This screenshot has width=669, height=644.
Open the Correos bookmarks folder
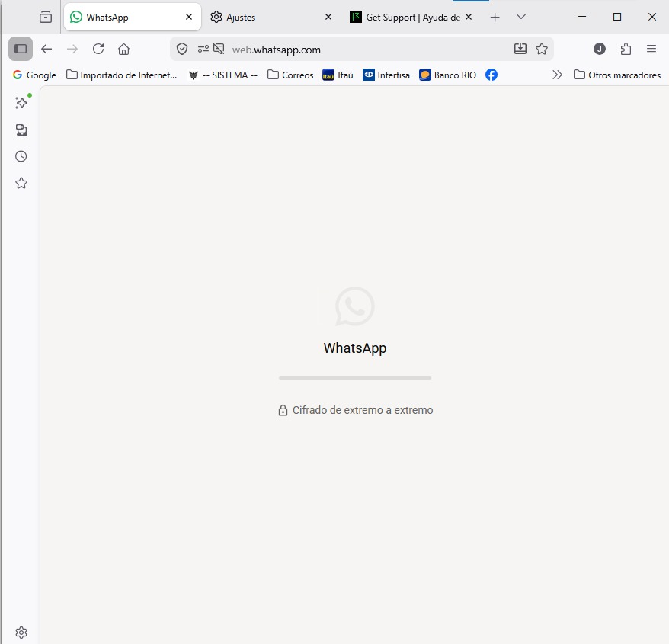[x=290, y=75]
